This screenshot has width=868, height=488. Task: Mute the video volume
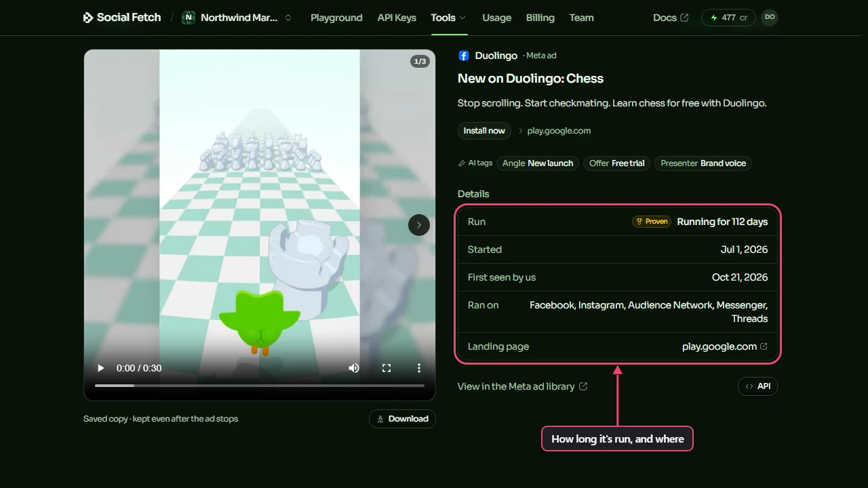click(x=354, y=368)
